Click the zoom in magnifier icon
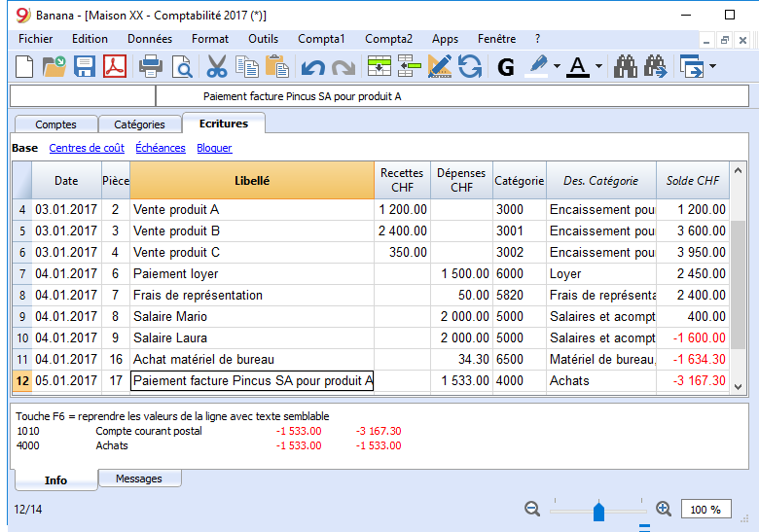Screen dimensions: 759x532 [664, 509]
